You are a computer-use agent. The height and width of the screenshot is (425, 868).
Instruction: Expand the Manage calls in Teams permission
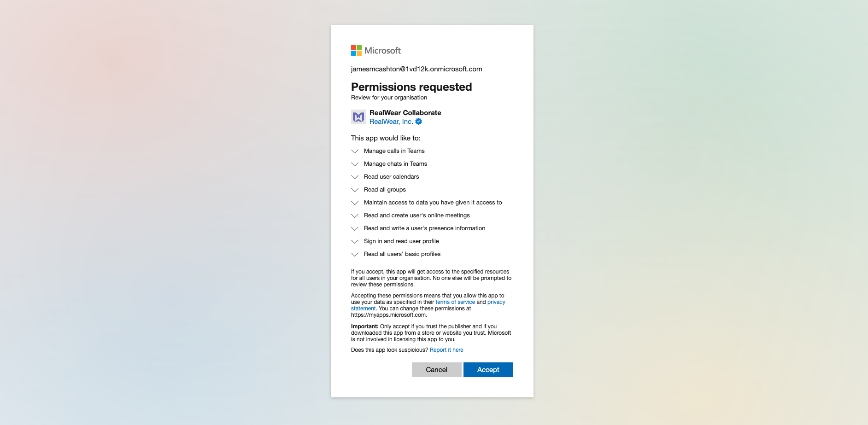click(355, 151)
